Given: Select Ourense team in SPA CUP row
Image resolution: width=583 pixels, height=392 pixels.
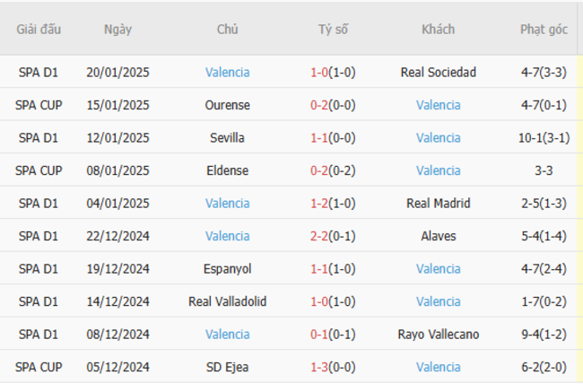Looking at the screenshot, I should click(227, 105).
